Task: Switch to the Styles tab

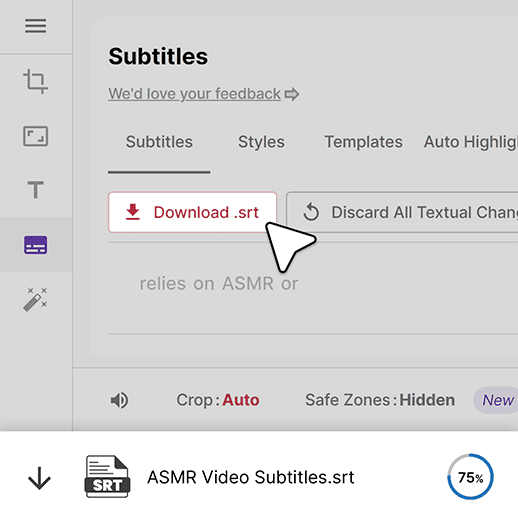Action: click(x=261, y=142)
